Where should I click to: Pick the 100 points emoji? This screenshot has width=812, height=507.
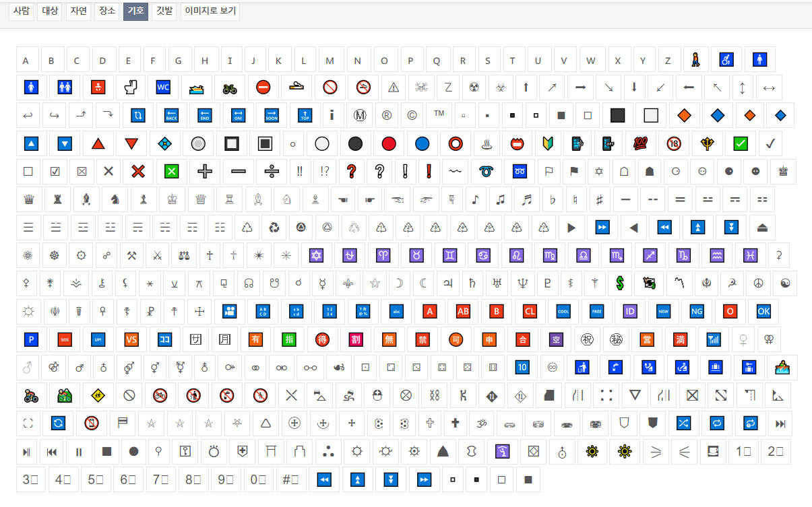click(x=640, y=143)
